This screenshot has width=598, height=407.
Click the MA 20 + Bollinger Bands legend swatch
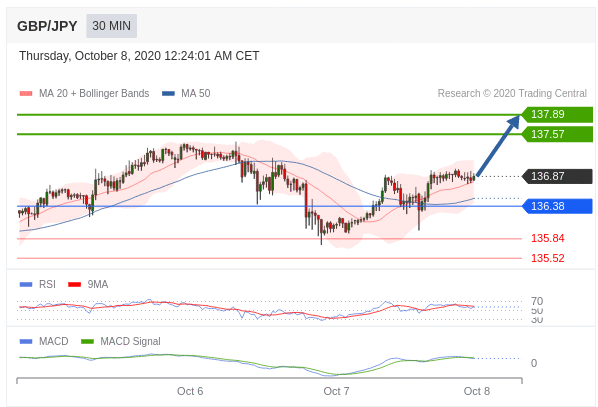pos(26,93)
